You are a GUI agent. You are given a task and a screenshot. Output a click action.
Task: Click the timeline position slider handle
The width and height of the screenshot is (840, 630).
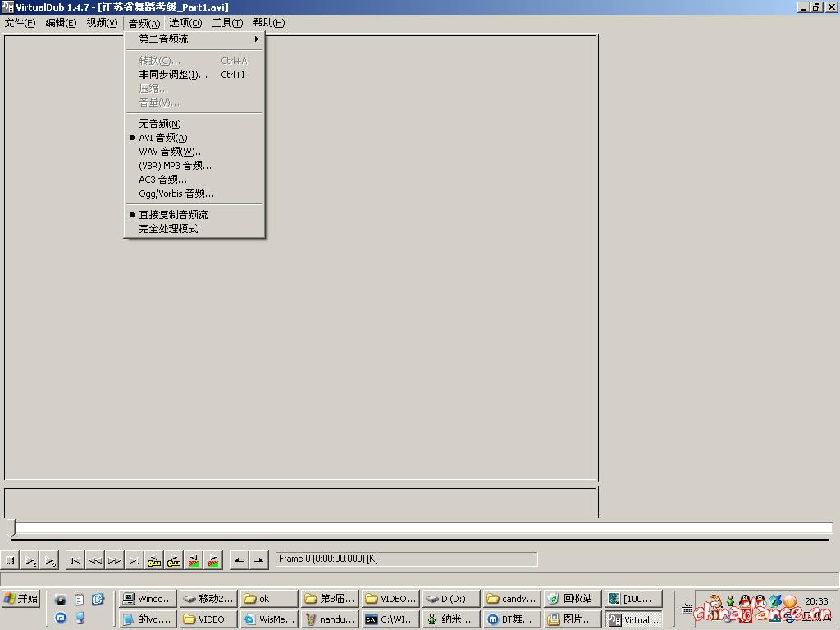coord(11,527)
